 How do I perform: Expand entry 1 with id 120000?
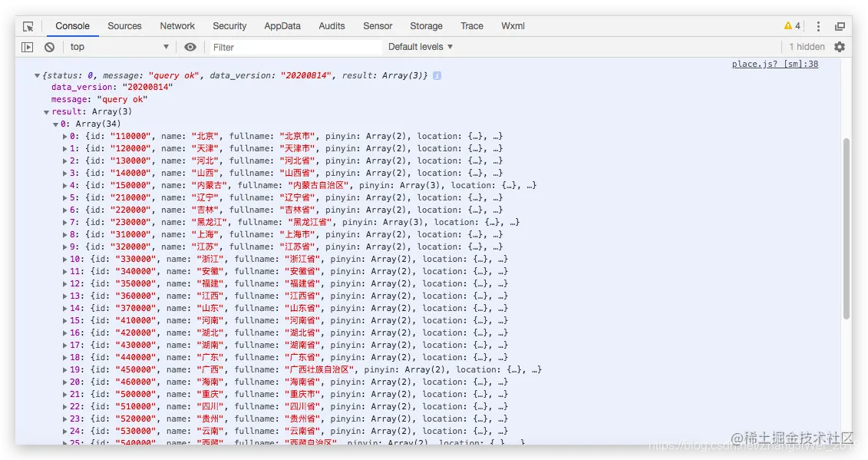[64, 148]
